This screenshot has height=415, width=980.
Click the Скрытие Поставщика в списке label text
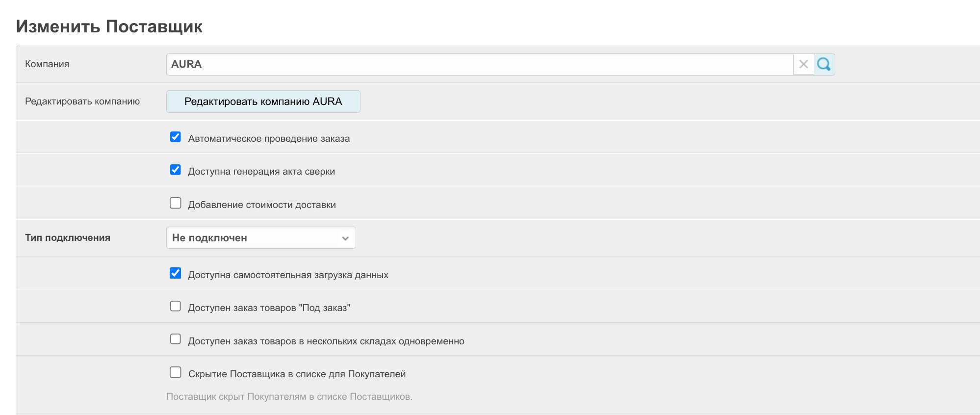pyautogui.click(x=297, y=374)
